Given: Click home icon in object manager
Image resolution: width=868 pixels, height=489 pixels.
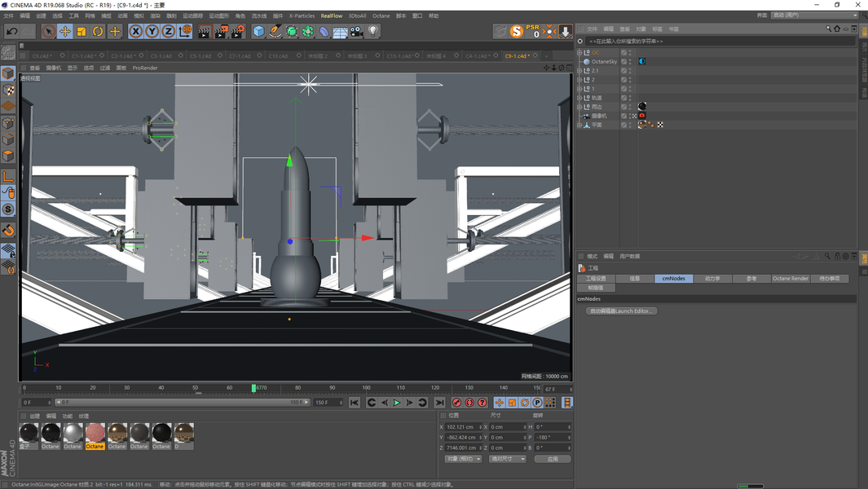Looking at the screenshot, I should pos(837,29).
